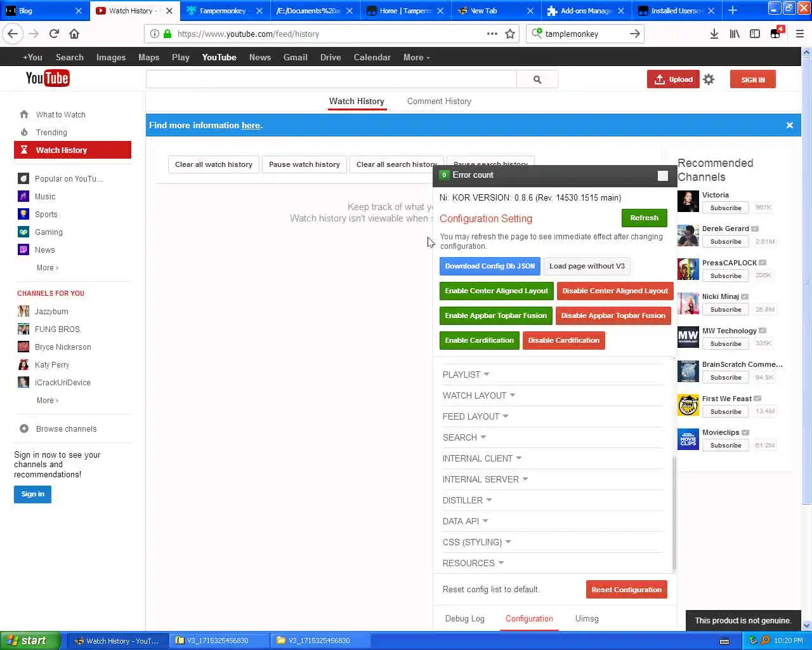This screenshot has height=650, width=812.
Task: Click Clear all watch history
Action: point(214,164)
